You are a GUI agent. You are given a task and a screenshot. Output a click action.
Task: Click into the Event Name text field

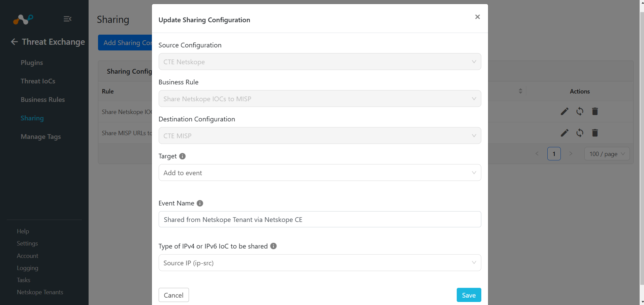320,219
